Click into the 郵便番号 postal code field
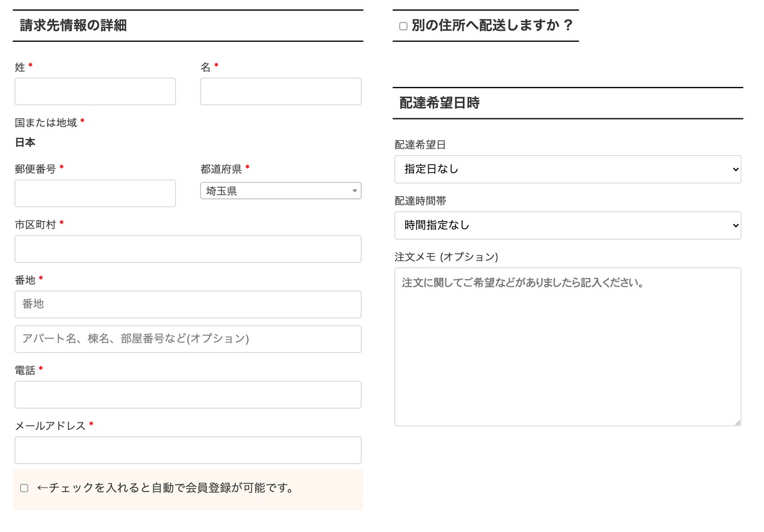 click(95, 193)
